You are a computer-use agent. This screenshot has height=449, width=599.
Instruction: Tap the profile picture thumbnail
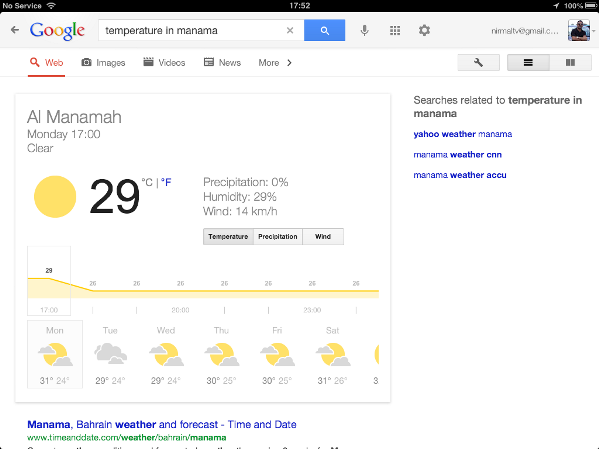pos(578,30)
